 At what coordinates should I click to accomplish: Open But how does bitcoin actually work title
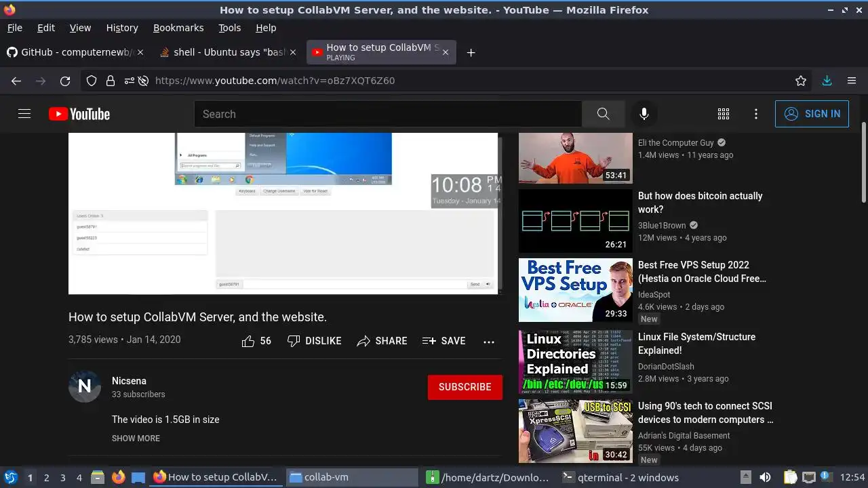point(701,203)
